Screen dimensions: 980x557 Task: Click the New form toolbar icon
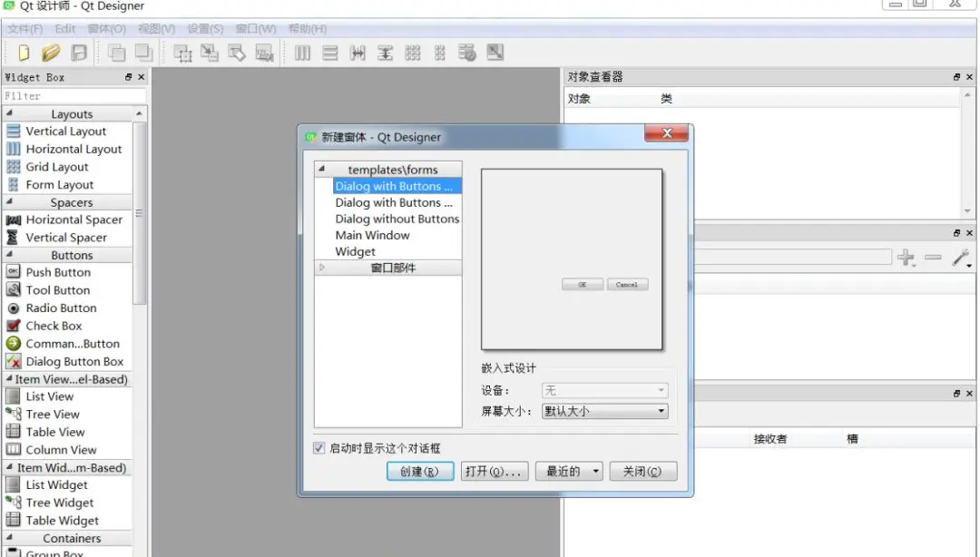[x=24, y=54]
